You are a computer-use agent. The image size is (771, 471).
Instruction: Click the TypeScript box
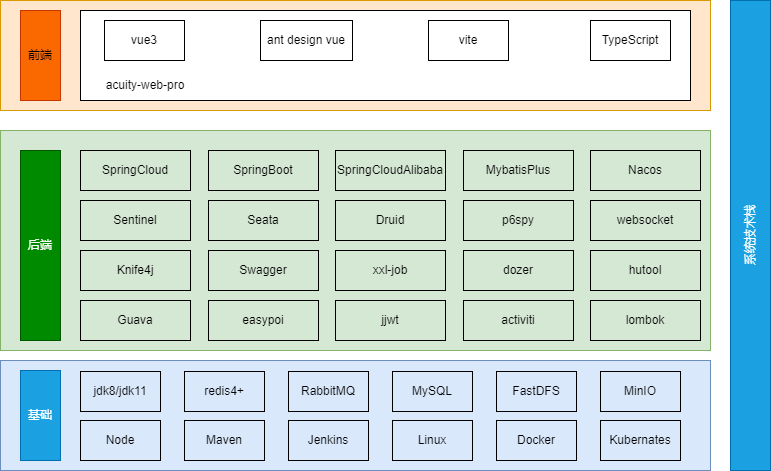click(630, 40)
